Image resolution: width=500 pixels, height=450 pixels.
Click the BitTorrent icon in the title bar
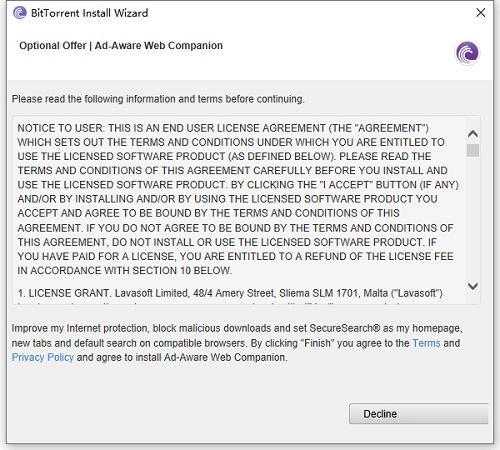(x=20, y=13)
